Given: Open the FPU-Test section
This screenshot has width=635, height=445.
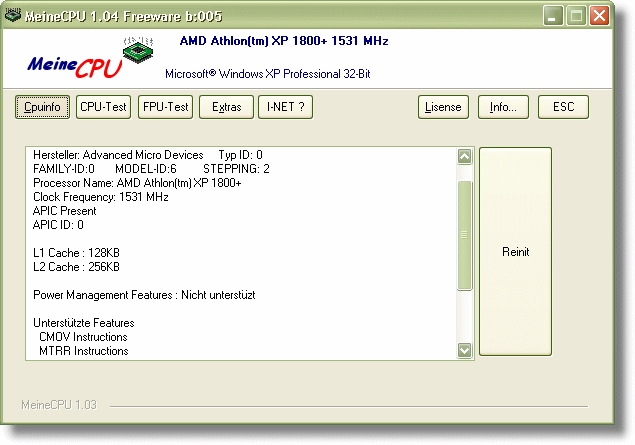Looking at the screenshot, I should 165,107.
